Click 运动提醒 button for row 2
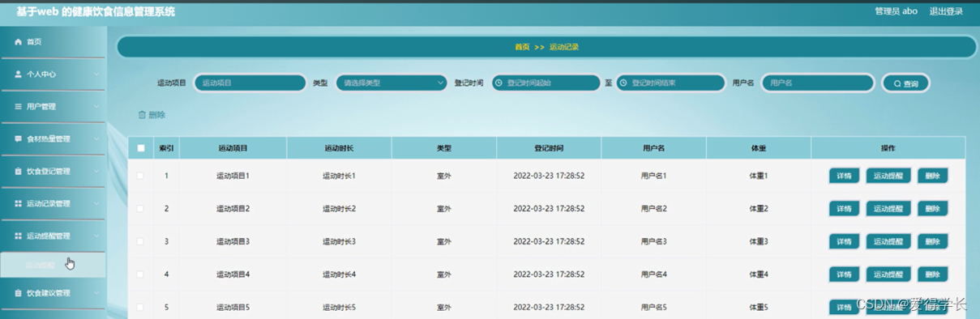Screen dimensions: 980x319 (x=888, y=208)
